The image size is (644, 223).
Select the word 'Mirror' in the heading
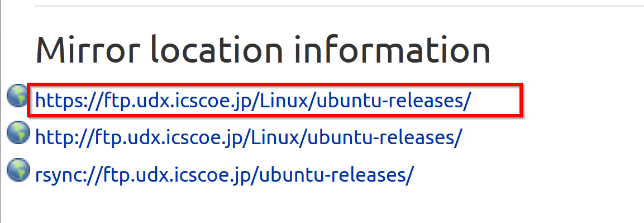pos(83,49)
